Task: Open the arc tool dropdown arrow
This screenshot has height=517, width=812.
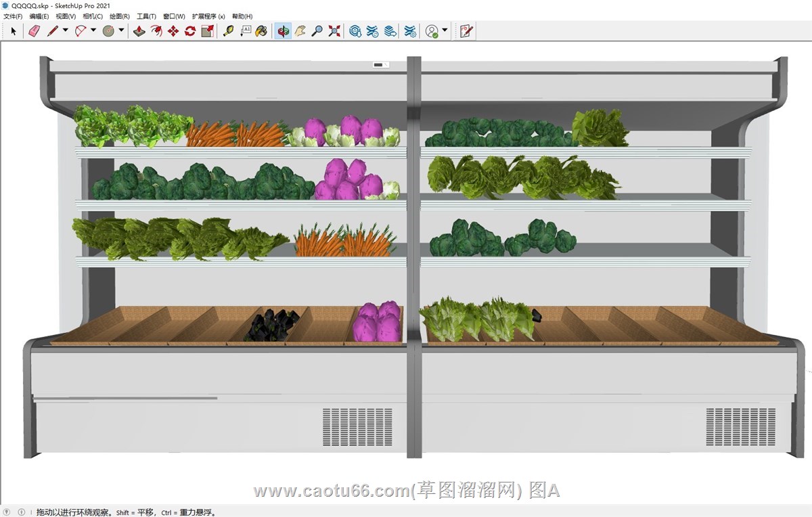Action: pos(93,30)
